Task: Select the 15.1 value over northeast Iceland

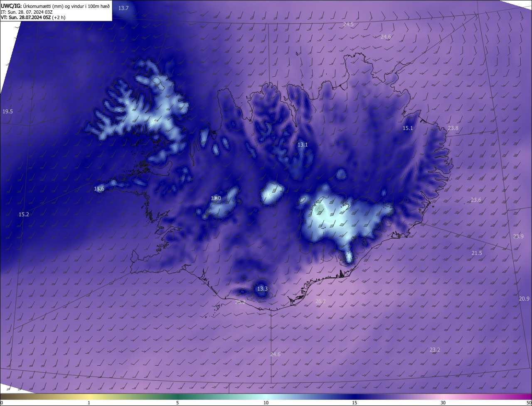Action: tap(408, 128)
